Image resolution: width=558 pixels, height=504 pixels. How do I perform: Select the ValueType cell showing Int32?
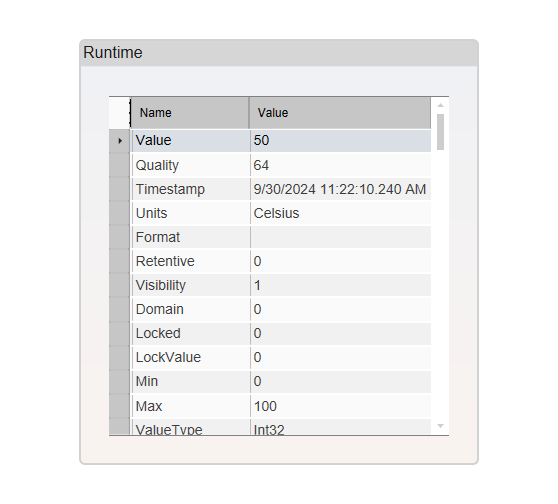[x=341, y=427]
